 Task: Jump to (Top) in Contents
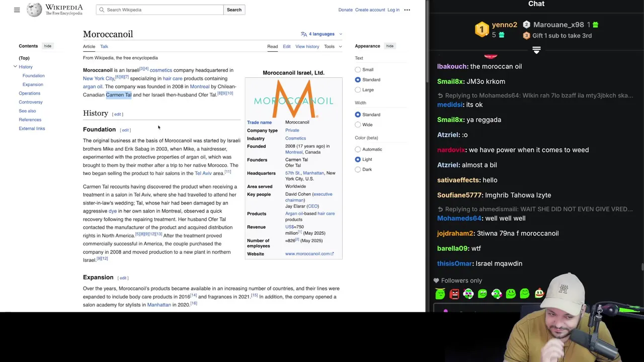click(x=24, y=58)
